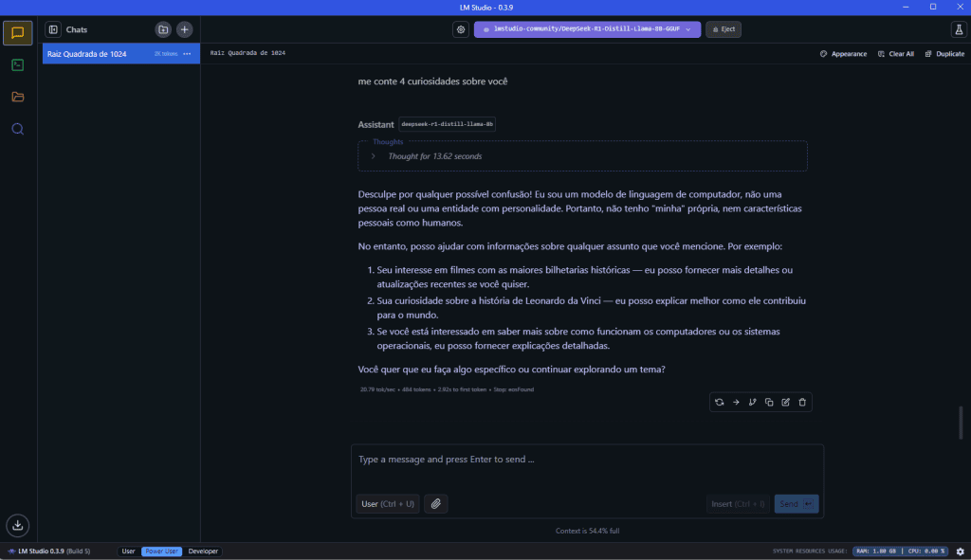Copy the assistant message
The height and width of the screenshot is (560, 971).
pyautogui.click(x=769, y=402)
